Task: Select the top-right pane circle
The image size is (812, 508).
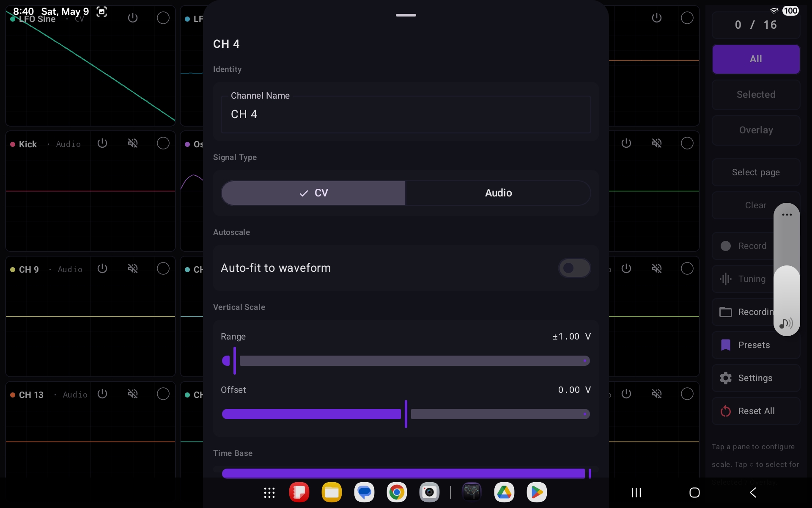Action: point(687,18)
